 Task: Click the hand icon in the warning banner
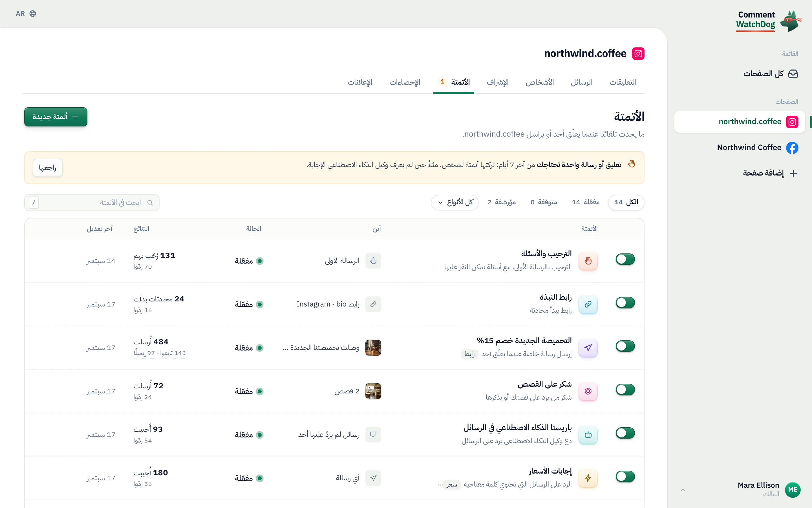pos(632,164)
